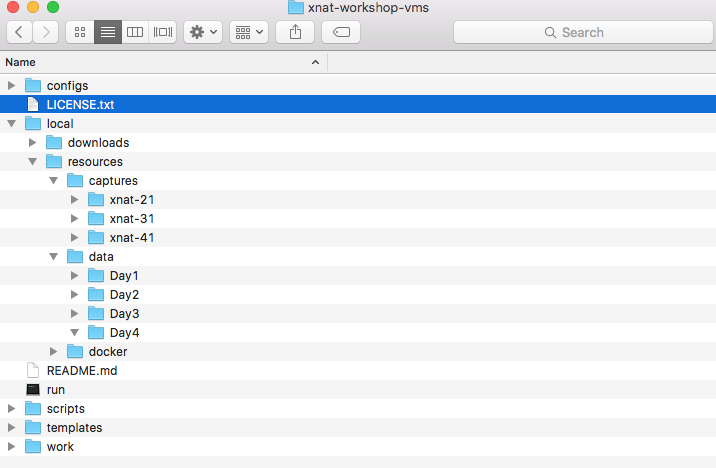Switch to icon view in toolbar
The height and width of the screenshot is (468, 716).
80,32
